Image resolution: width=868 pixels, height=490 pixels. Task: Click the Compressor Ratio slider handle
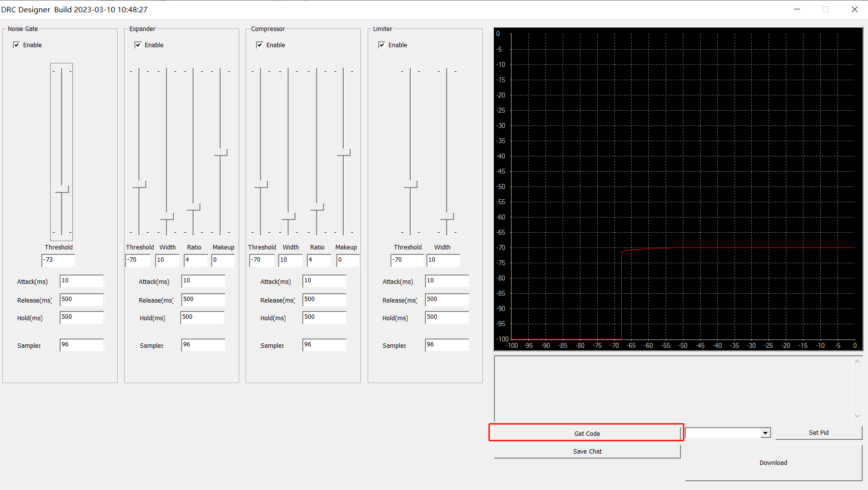[x=317, y=207]
